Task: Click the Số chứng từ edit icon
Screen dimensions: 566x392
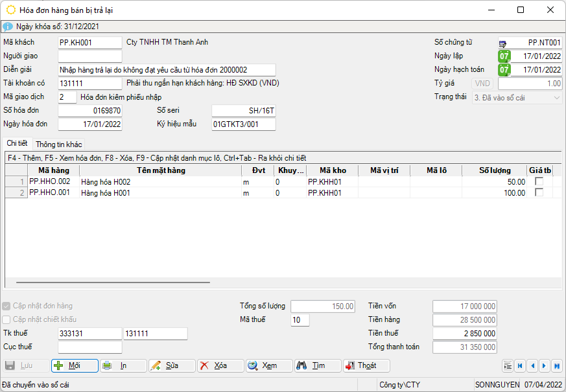Action: coord(503,43)
